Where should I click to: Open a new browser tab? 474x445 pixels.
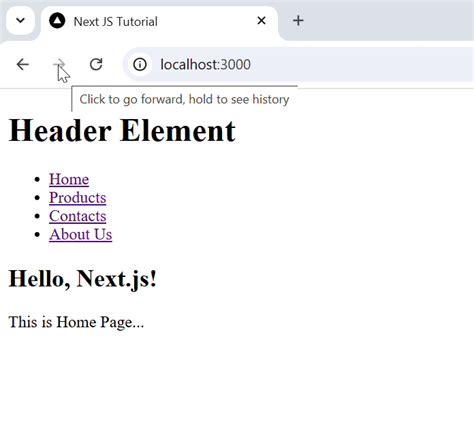298,21
